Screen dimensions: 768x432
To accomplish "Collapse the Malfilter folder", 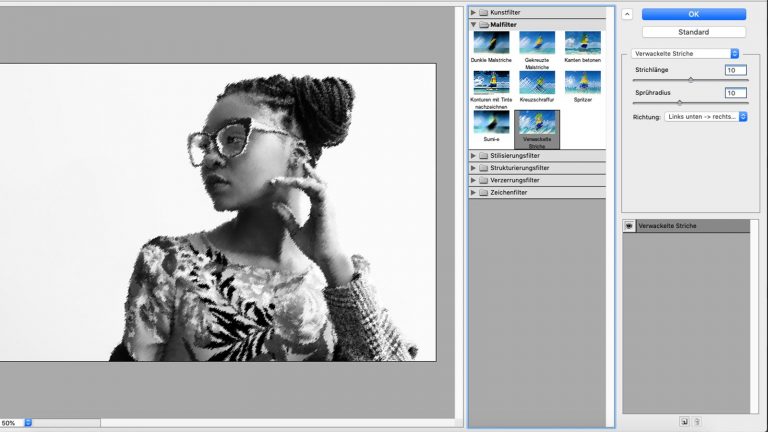I will tap(474, 23).
